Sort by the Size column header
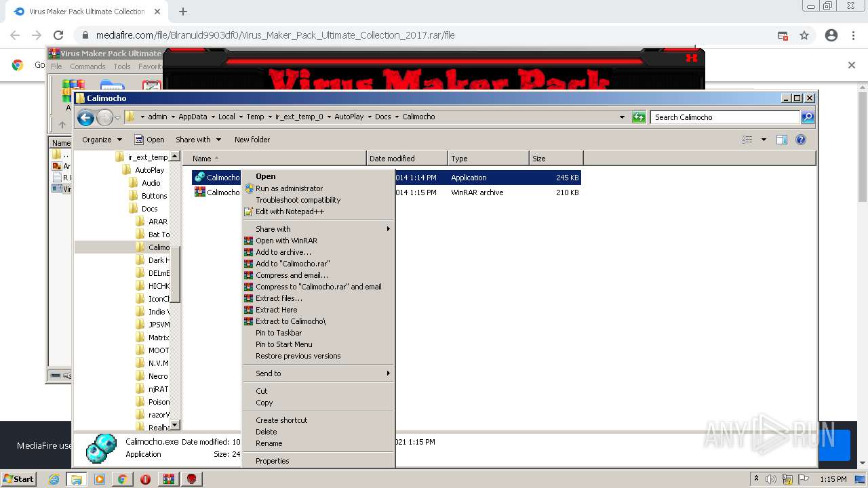 [556, 159]
